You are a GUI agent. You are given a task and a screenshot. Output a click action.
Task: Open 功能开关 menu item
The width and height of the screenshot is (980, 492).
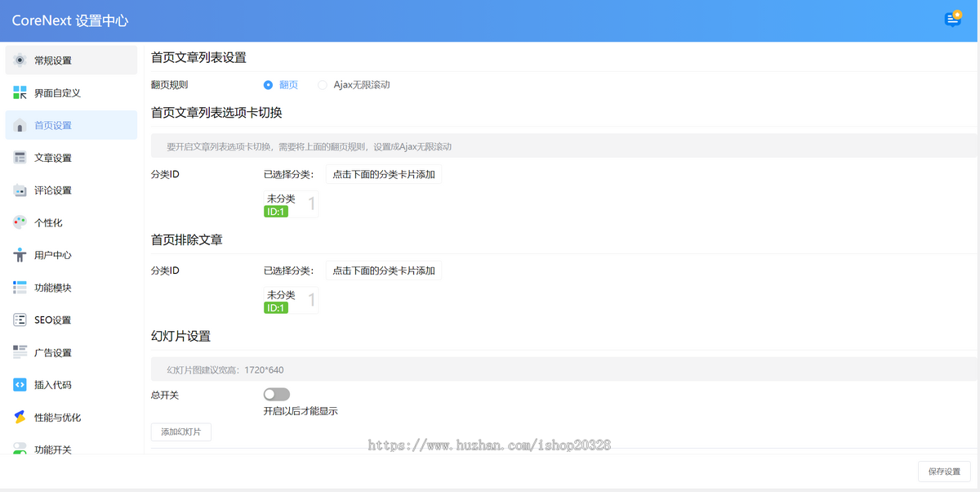(71, 450)
